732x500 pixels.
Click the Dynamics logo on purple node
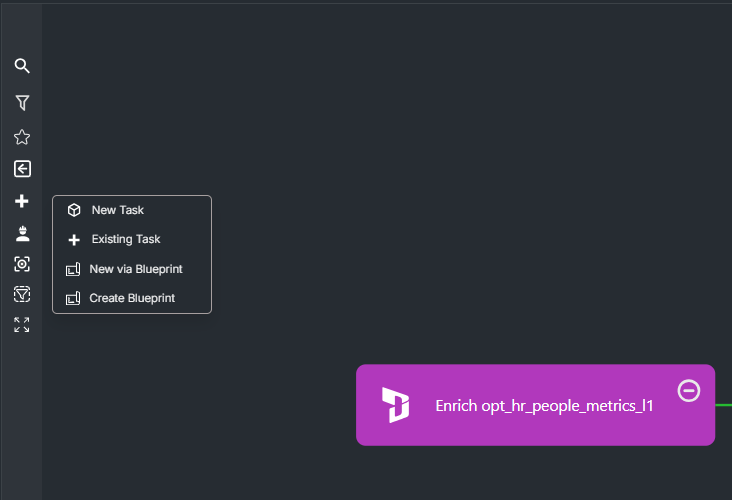(x=395, y=405)
